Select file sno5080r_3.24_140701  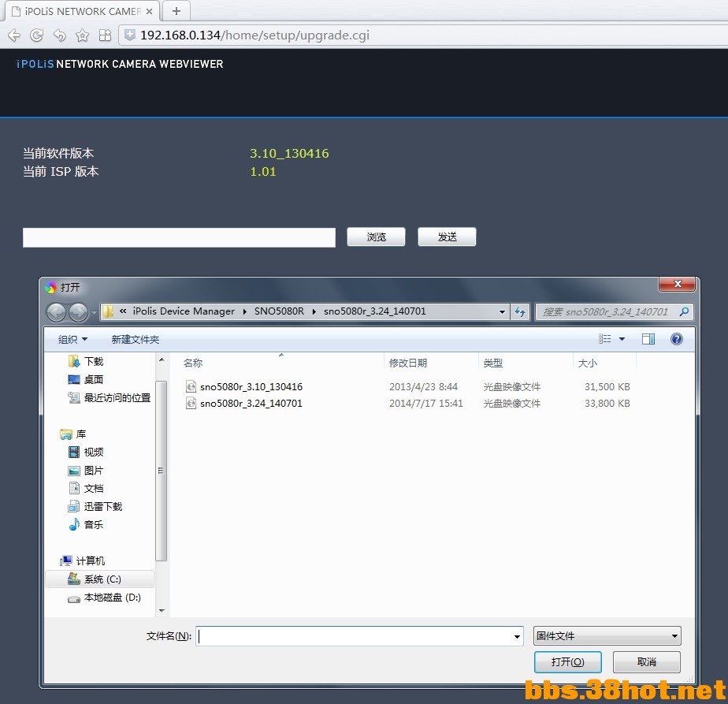251,404
